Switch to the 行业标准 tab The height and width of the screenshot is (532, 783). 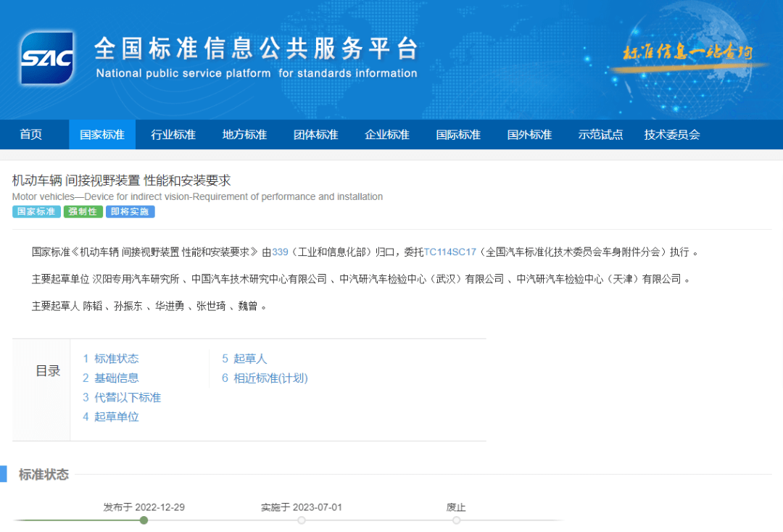click(173, 134)
